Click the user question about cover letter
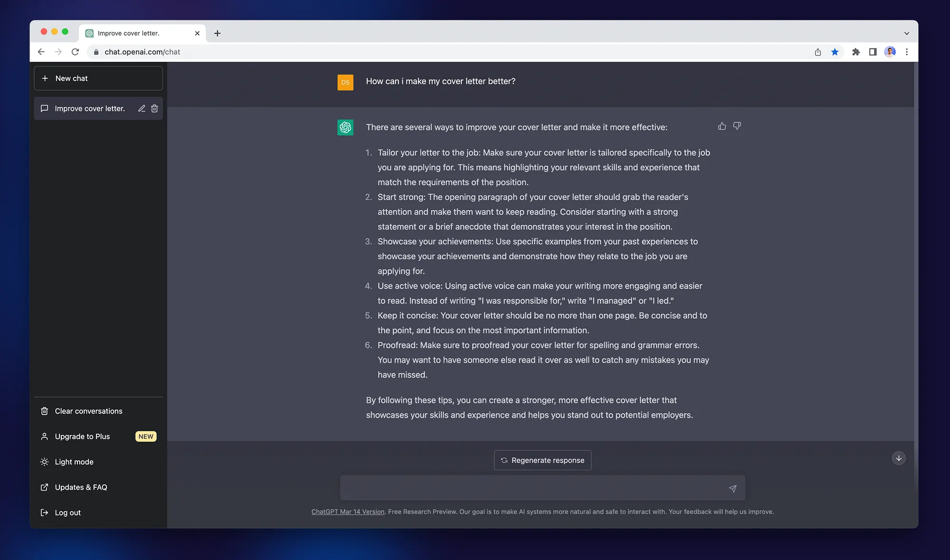950x560 pixels. [x=440, y=81]
